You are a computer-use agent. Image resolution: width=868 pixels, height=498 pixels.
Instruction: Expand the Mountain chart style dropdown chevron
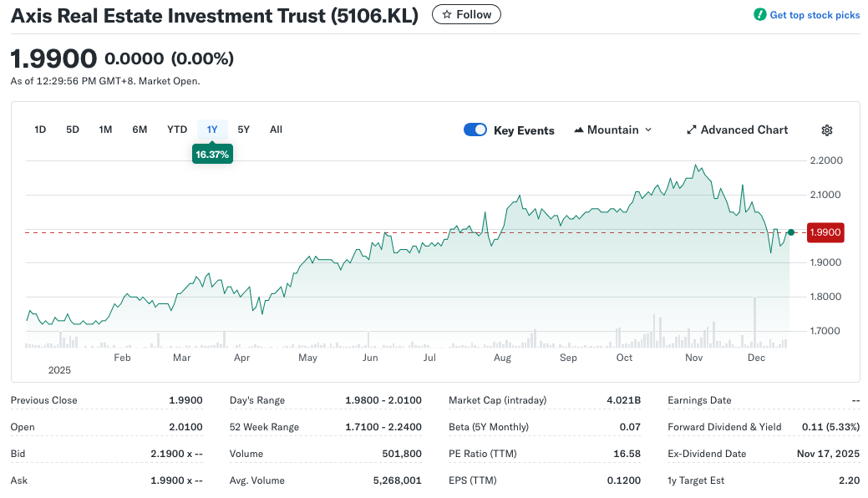tap(648, 130)
